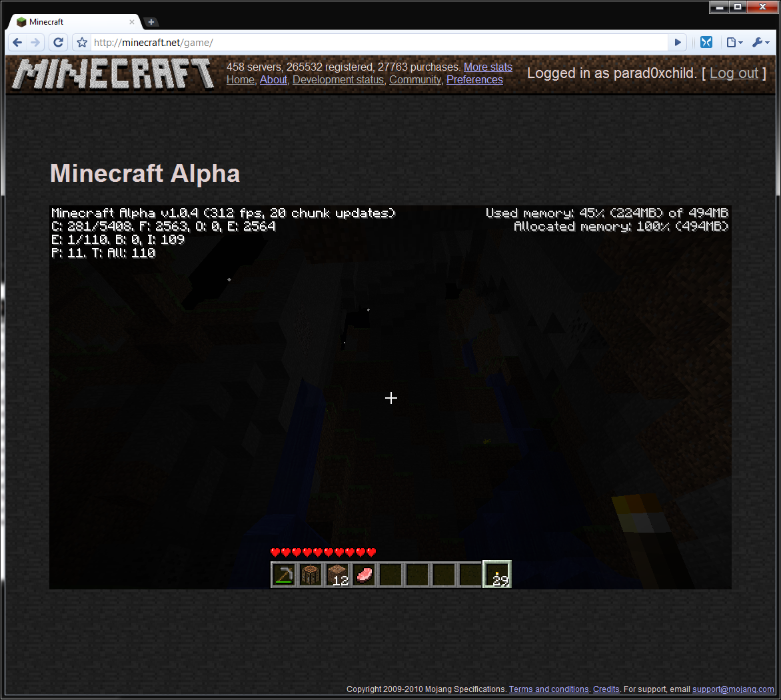Open the More stats link
781x700 pixels.
coord(488,67)
